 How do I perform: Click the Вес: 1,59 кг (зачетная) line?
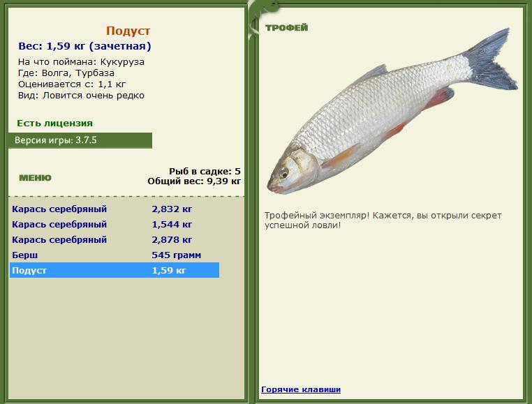(x=84, y=46)
